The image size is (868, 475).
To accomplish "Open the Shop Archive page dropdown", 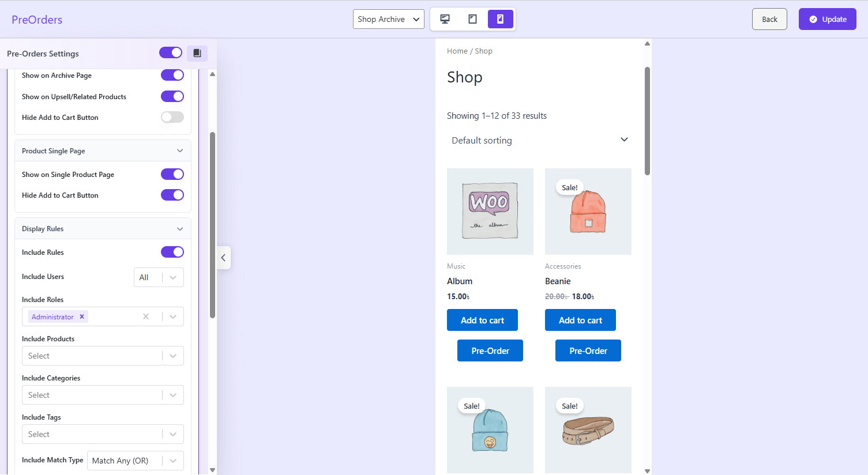I will click(388, 19).
